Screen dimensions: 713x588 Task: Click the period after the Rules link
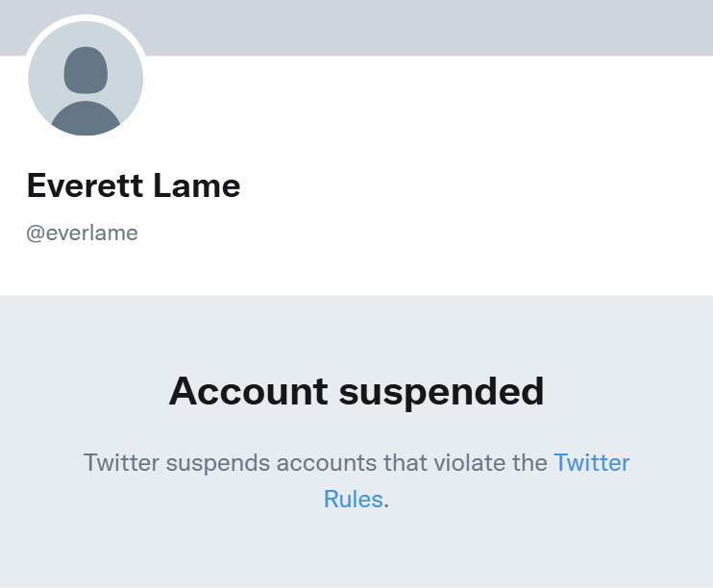386,502
